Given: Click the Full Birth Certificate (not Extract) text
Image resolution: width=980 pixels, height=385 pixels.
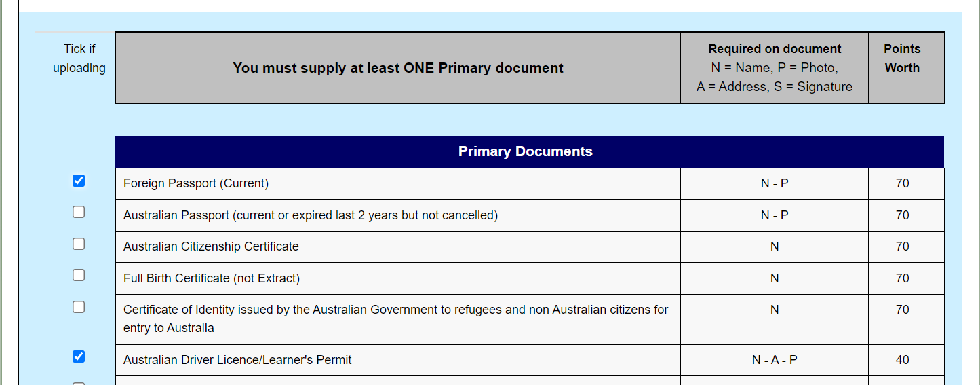Looking at the screenshot, I should pyautogui.click(x=212, y=278).
